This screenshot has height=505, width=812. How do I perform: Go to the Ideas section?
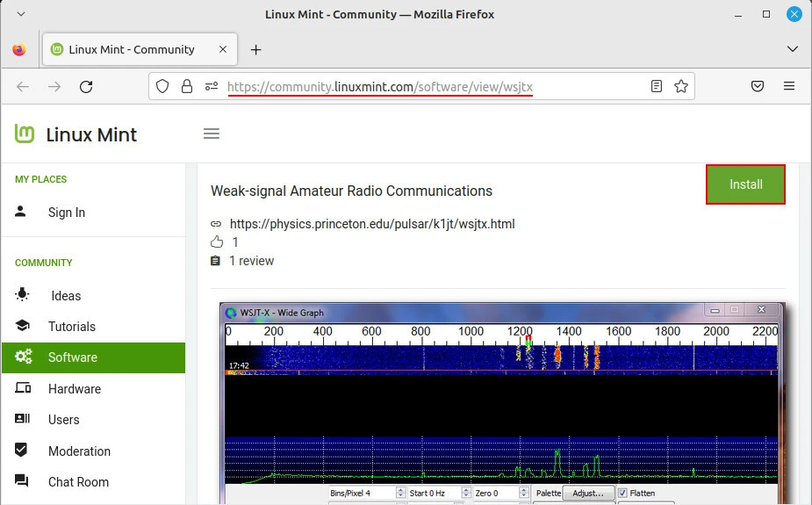pyautogui.click(x=66, y=296)
